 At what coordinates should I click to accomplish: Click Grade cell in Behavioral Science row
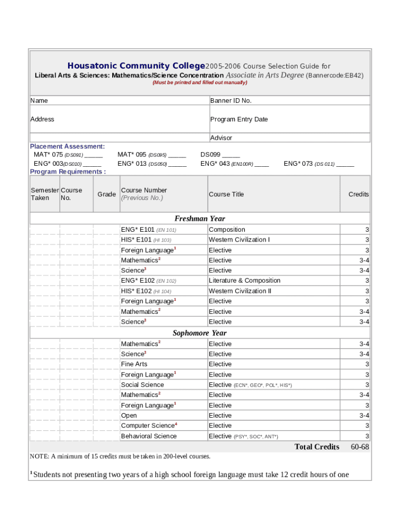click(106, 436)
